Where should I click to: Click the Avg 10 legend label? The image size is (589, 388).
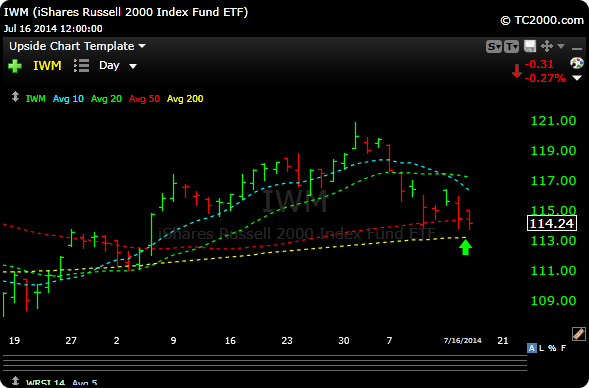tap(68, 99)
